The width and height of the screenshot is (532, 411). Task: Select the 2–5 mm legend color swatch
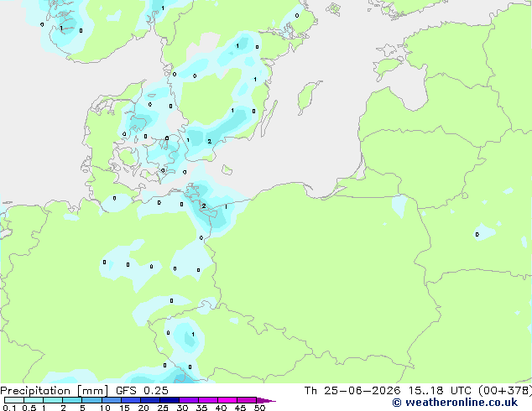point(72,400)
